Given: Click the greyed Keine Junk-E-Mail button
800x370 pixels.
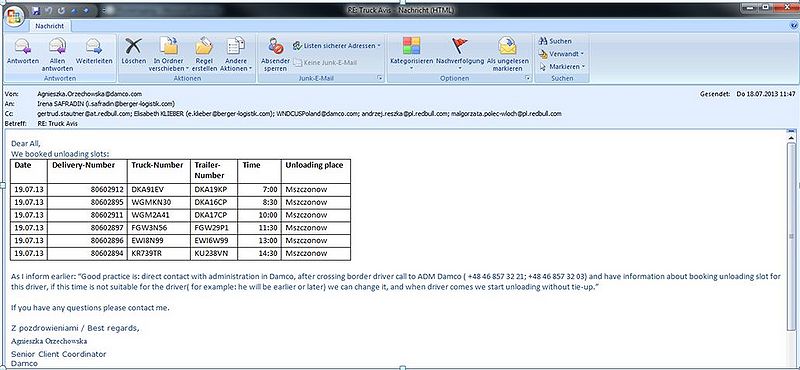Looking at the screenshot, I should pyautogui.click(x=324, y=62).
